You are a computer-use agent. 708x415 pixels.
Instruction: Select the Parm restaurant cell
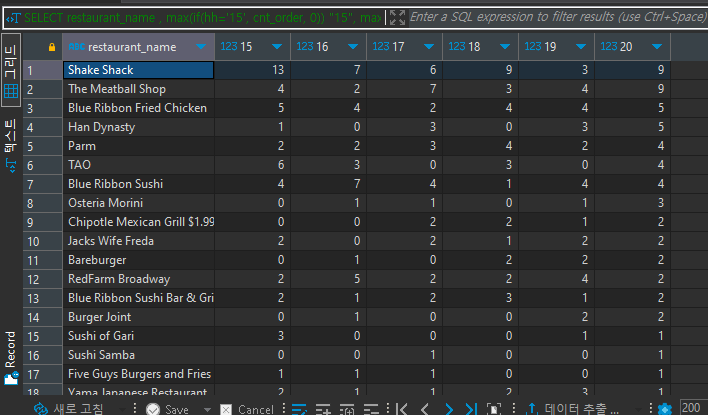click(x=138, y=146)
